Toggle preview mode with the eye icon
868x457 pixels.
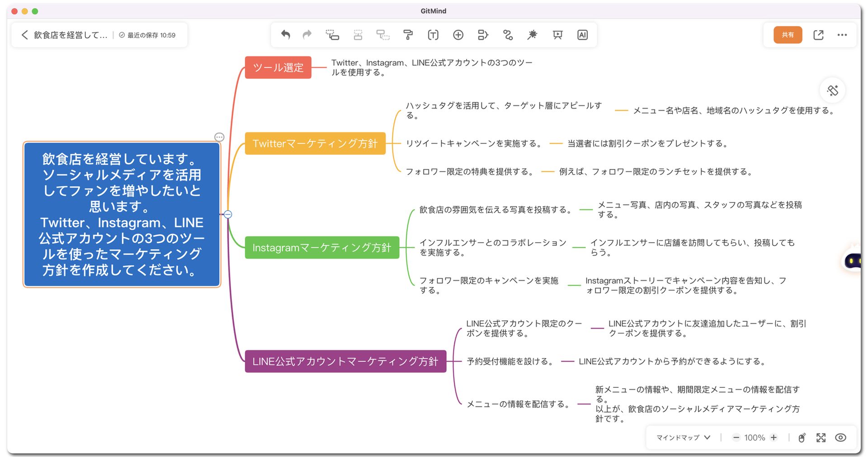pyautogui.click(x=841, y=438)
